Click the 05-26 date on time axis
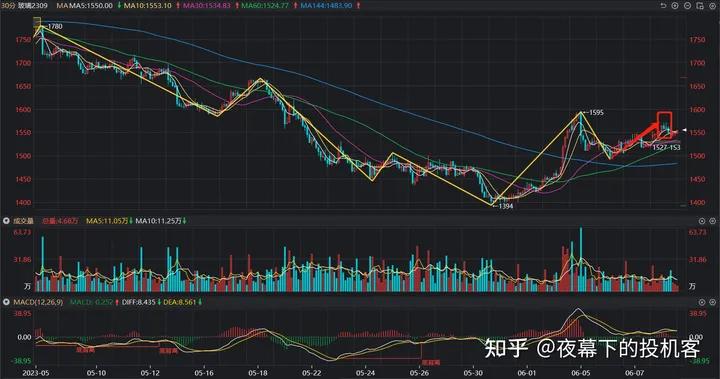720x379 pixels. tap(419, 373)
